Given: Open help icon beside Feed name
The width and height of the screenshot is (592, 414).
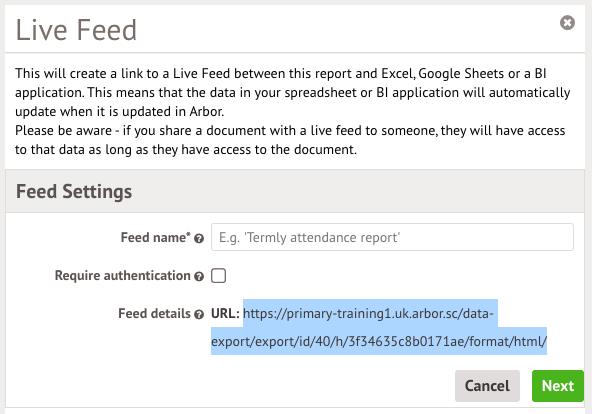Looking at the screenshot, I should click(x=199, y=239).
